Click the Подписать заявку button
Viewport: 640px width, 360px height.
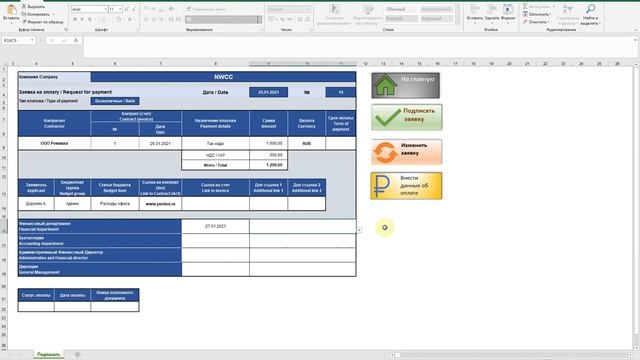407,117
